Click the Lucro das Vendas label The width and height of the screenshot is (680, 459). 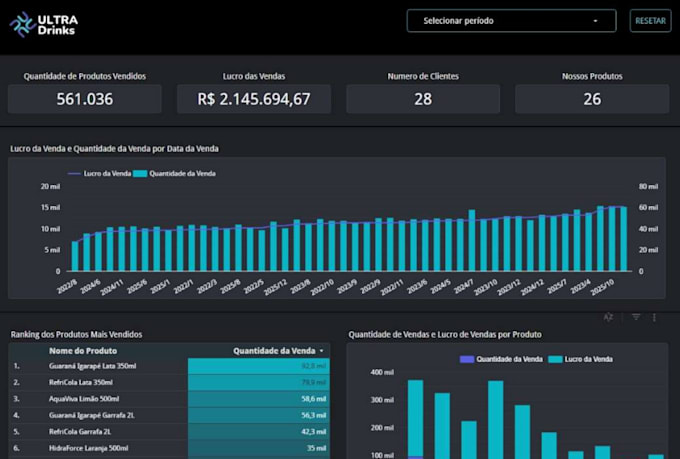(254, 76)
